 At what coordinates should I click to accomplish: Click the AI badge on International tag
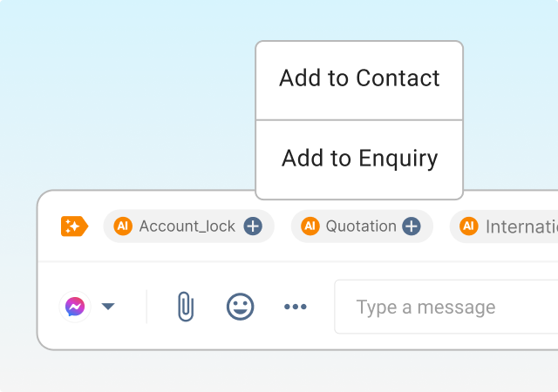[469, 226]
